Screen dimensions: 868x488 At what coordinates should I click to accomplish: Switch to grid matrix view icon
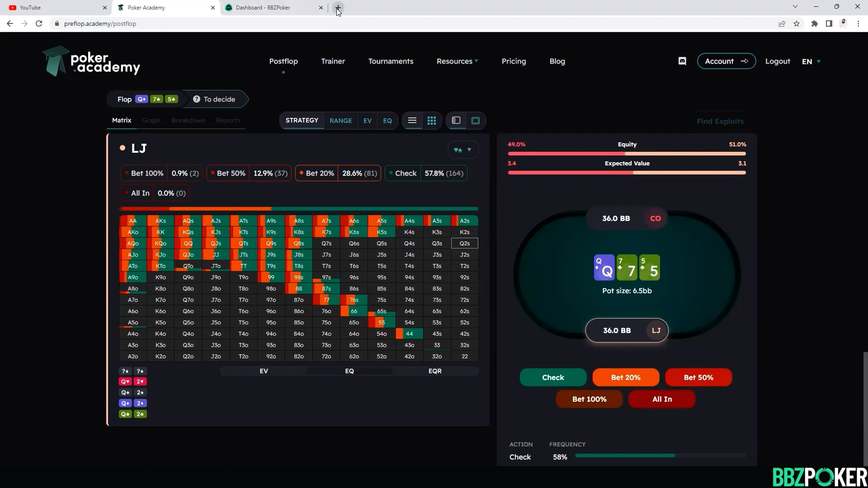click(432, 121)
